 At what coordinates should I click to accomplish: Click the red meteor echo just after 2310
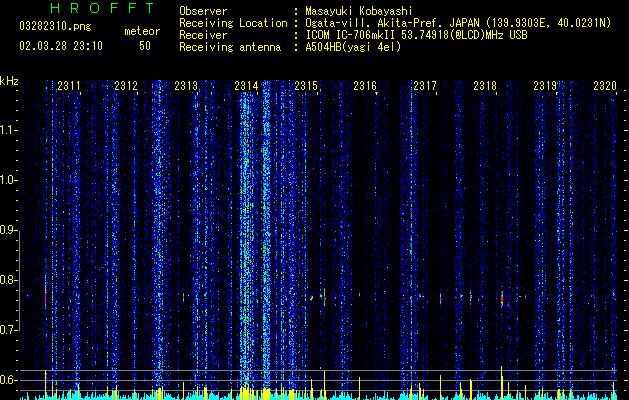click(x=46, y=297)
